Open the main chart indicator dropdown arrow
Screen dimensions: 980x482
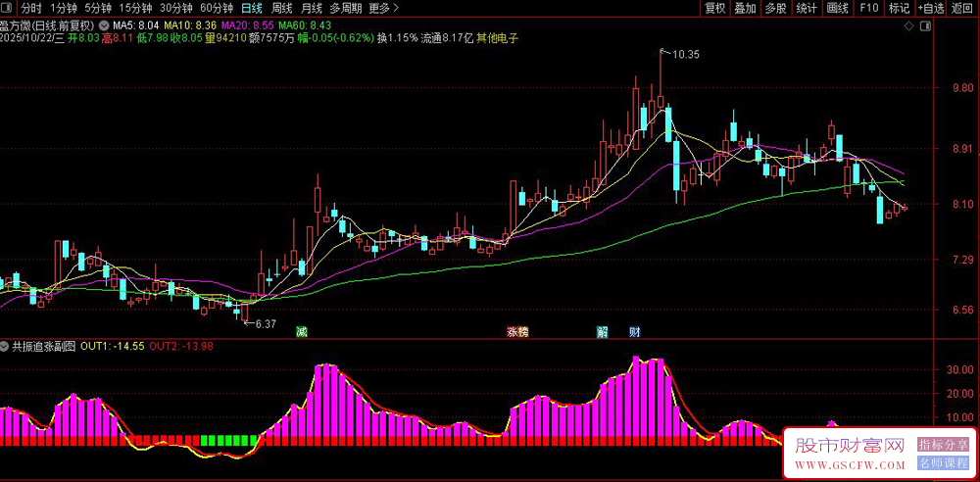pos(105,24)
